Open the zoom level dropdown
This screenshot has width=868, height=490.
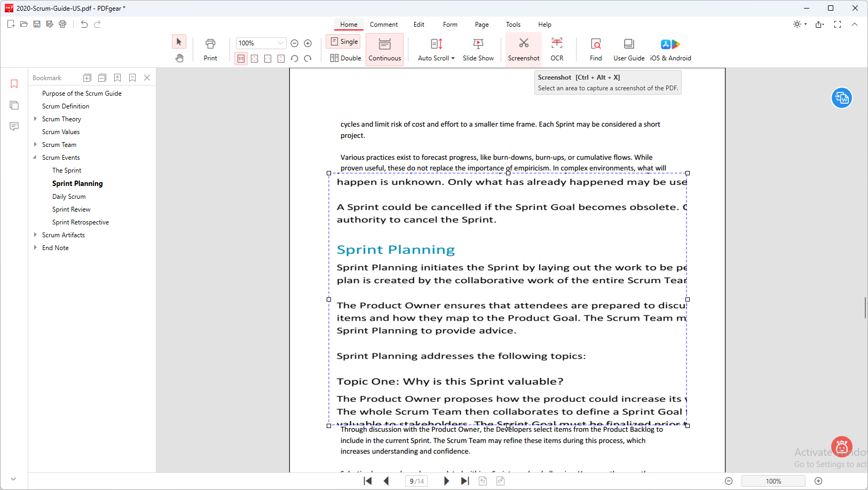[281, 43]
